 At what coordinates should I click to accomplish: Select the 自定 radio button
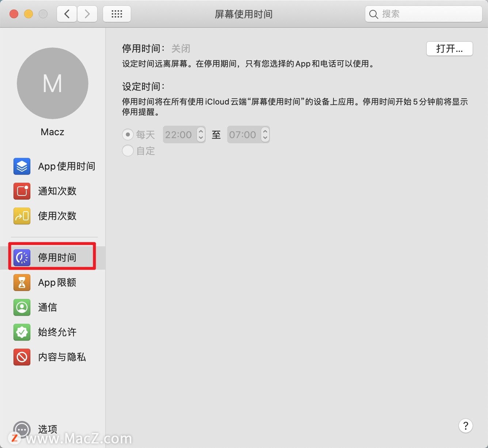tap(127, 151)
